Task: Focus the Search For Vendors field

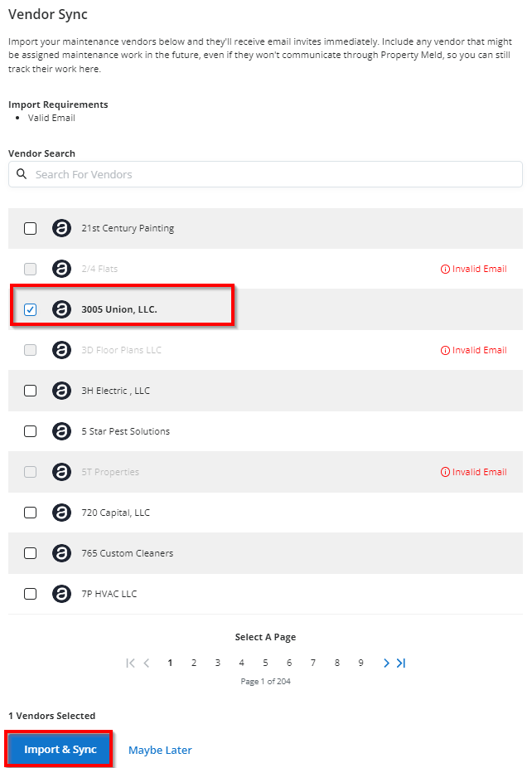Action: (265, 174)
